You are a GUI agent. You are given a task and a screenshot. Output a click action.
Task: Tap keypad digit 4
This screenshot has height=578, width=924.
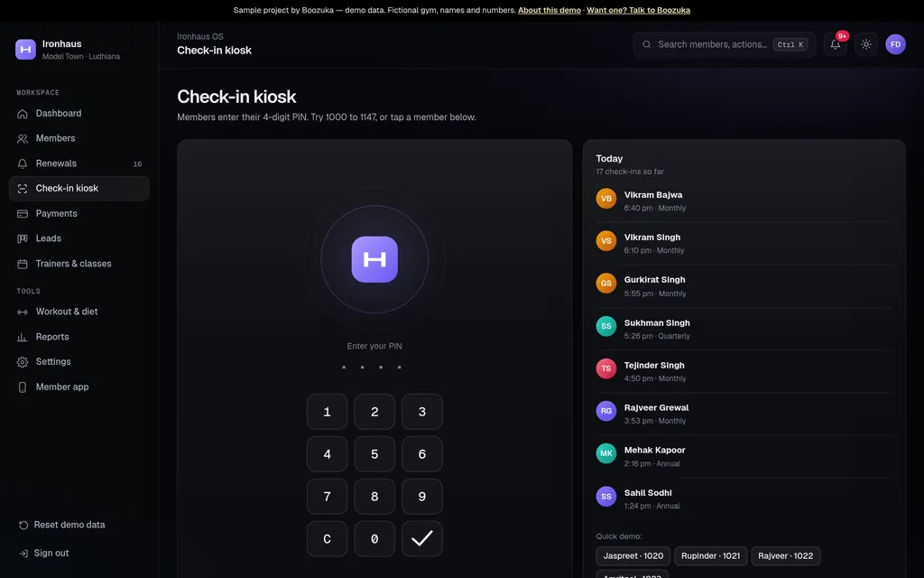tap(327, 454)
